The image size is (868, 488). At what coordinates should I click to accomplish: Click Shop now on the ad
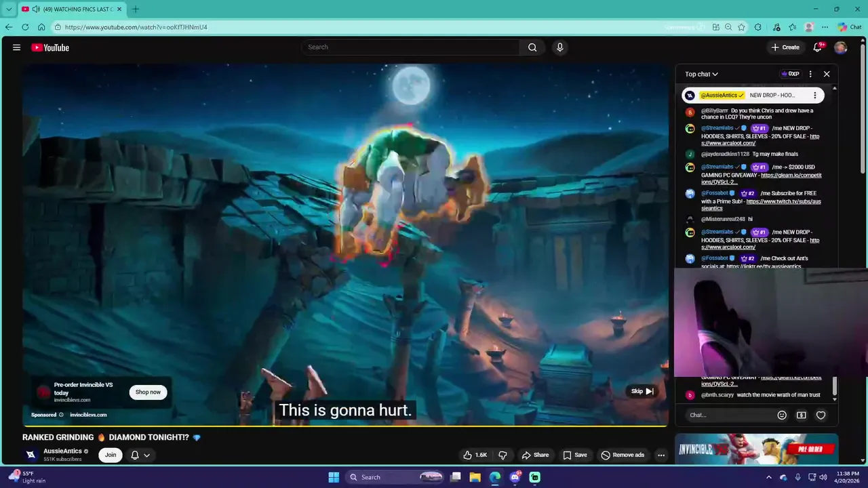(x=148, y=392)
